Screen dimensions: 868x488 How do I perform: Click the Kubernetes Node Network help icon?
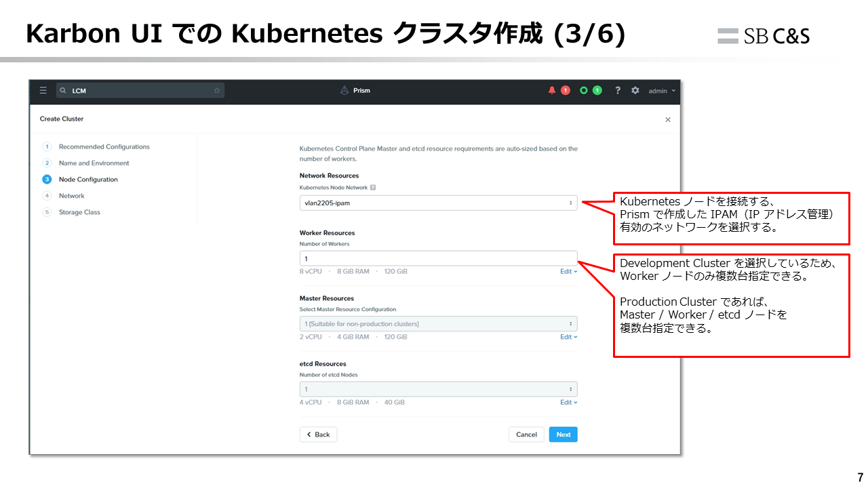pos(373,187)
